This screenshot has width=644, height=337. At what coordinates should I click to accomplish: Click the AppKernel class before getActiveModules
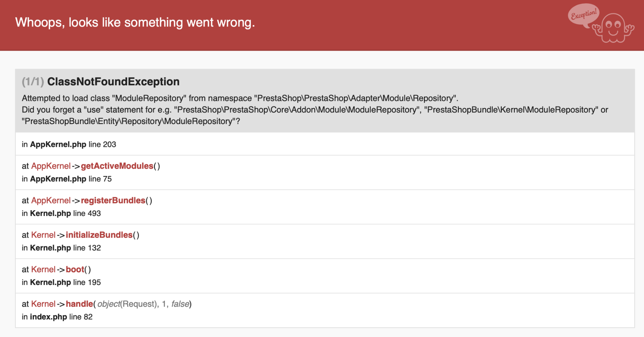[51, 166]
